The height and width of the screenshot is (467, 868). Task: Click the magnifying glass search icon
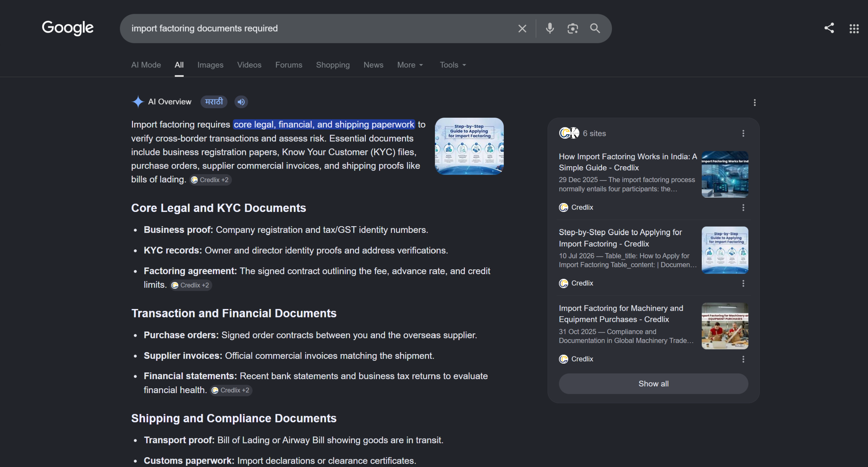pos(595,28)
